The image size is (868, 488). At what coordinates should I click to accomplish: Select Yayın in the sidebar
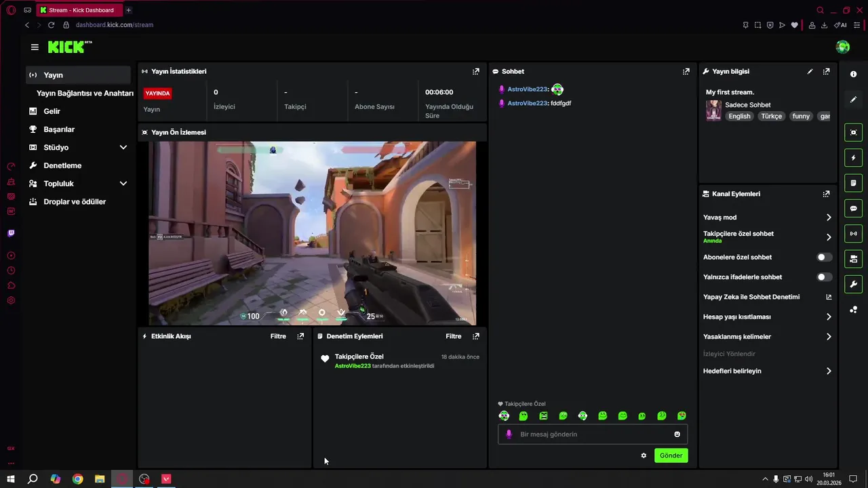click(x=78, y=75)
